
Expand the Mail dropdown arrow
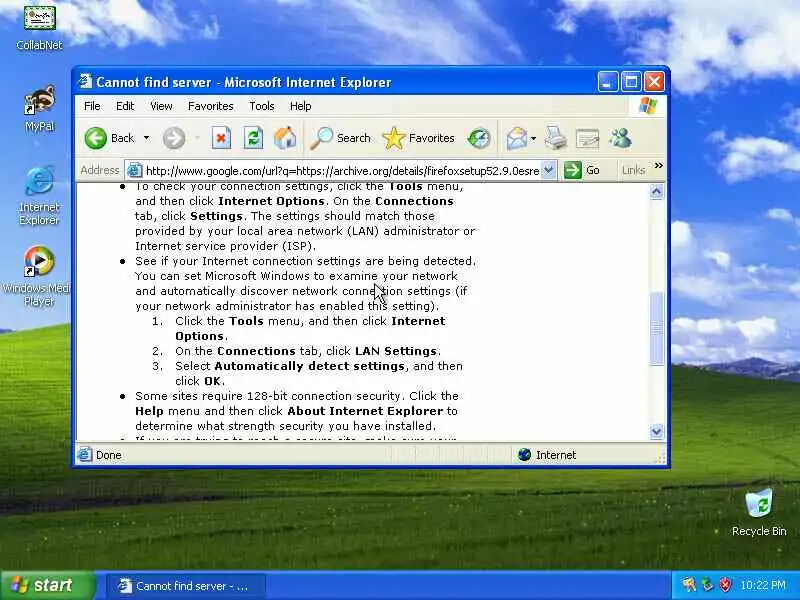(534, 138)
